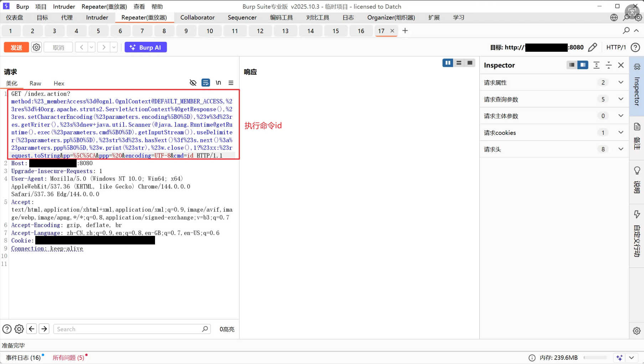The height and width of the screenshot is (364, 644).
Task: Open the 项目 menu
Action: pyautogui.click(x=41, y=6)
